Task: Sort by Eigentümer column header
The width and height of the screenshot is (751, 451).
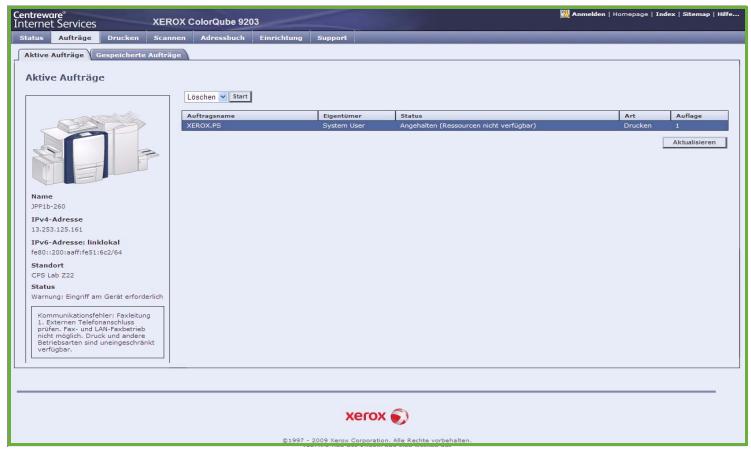Action: pyautogui.click(x=357, y=116)
